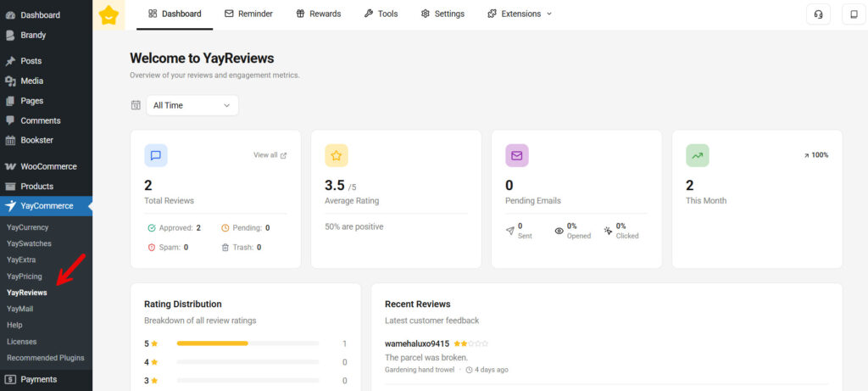This screenshot has height=391, width=868.
Task: Open the support headset icon
Action: 818,14
